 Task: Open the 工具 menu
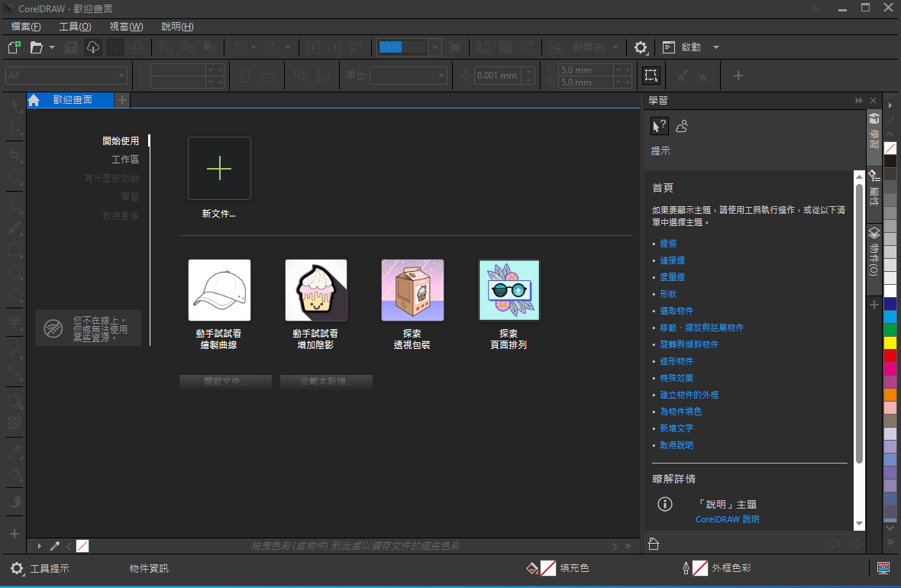click(x=76, y=27)
